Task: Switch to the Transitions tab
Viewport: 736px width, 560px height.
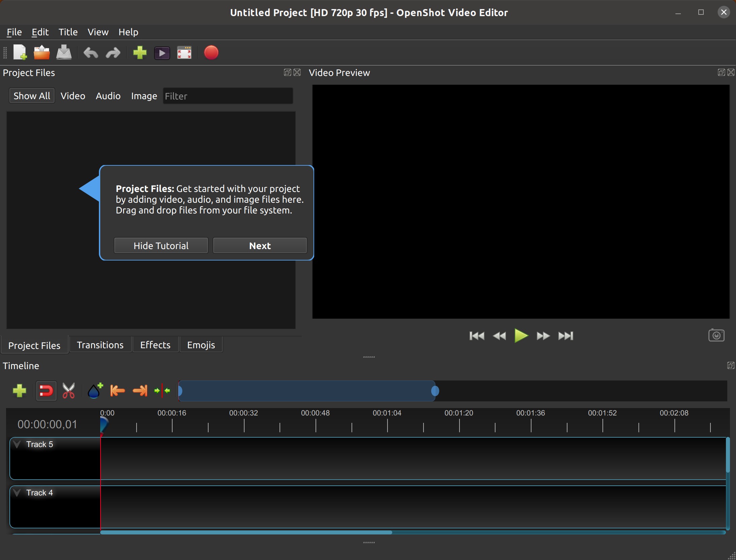Action: coord(100,344)
